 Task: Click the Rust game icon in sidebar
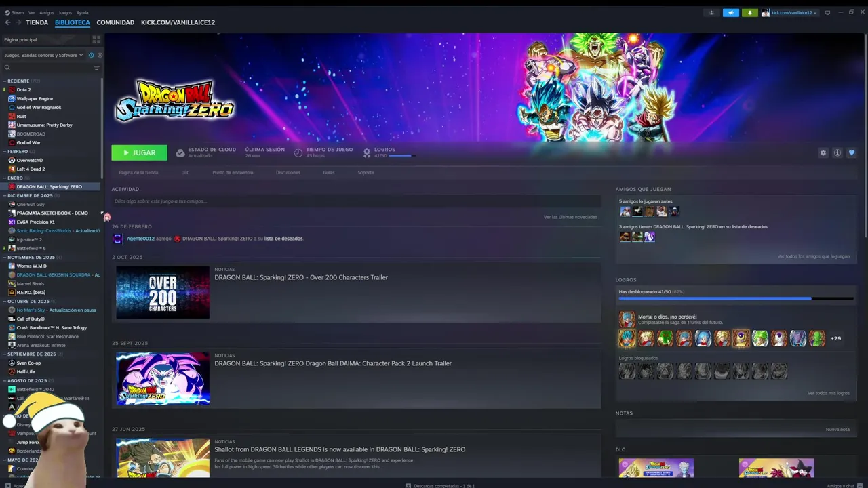pyautogui.click(x=12, y=116)
